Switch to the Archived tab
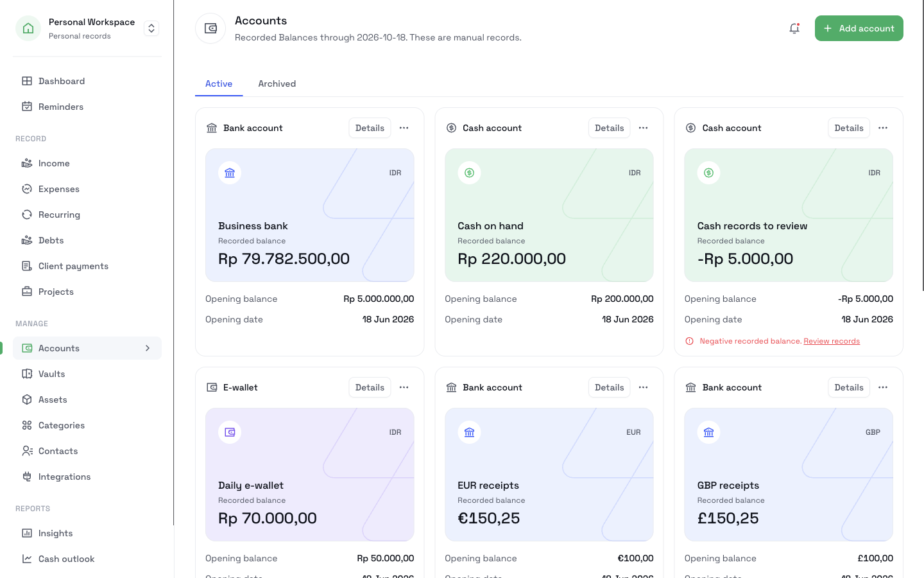924x578 pixels. click(277, 83)
